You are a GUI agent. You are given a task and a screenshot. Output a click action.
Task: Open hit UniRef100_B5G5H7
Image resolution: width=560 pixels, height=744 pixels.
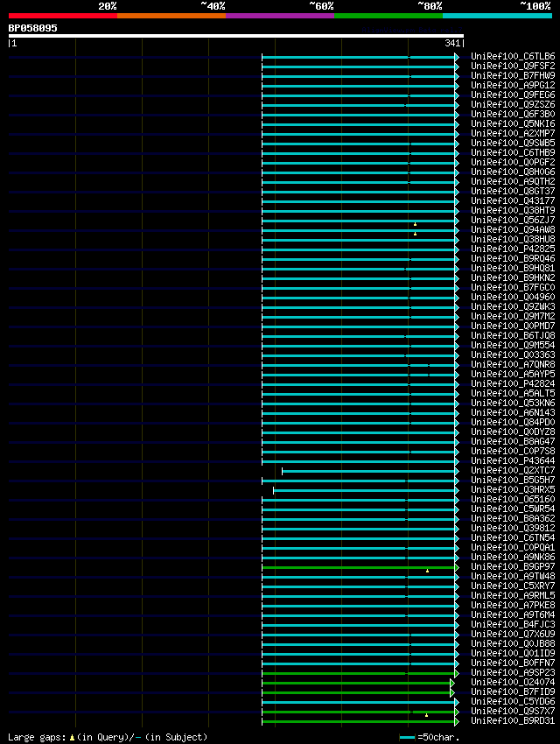pyautogui.click(x=513, y=481)
